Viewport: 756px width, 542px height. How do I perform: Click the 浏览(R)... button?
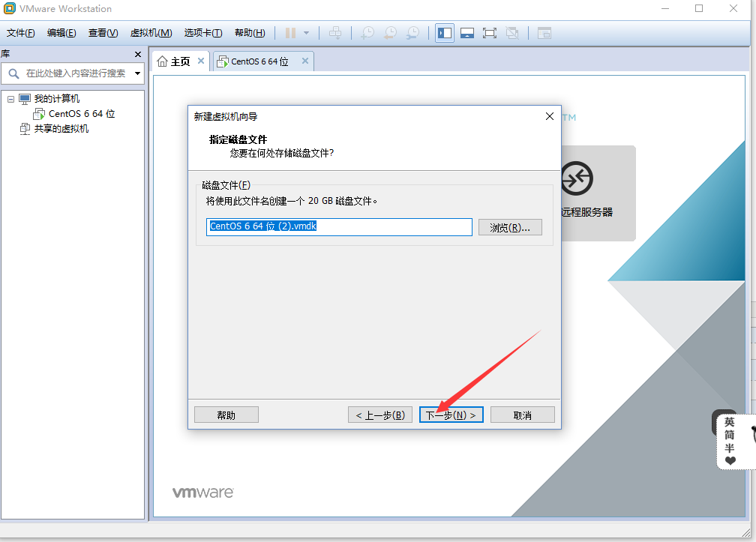coord(510,227)
